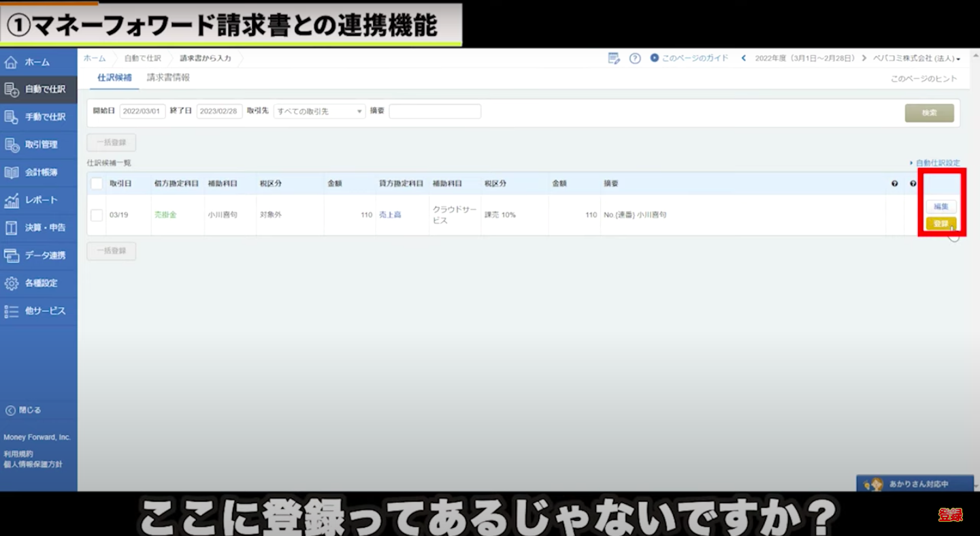Open the 会計帳簿 book icon
980x536 pixels.
[x=11, y=173]
